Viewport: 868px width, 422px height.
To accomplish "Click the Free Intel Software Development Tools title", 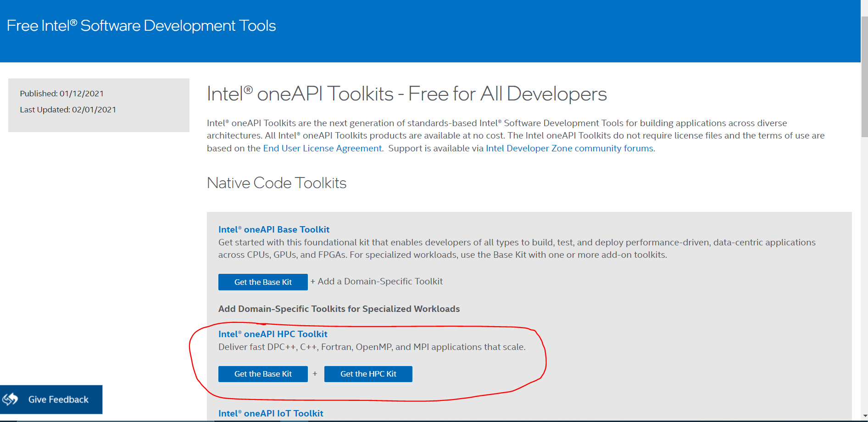I will click(x=141, y=26).
